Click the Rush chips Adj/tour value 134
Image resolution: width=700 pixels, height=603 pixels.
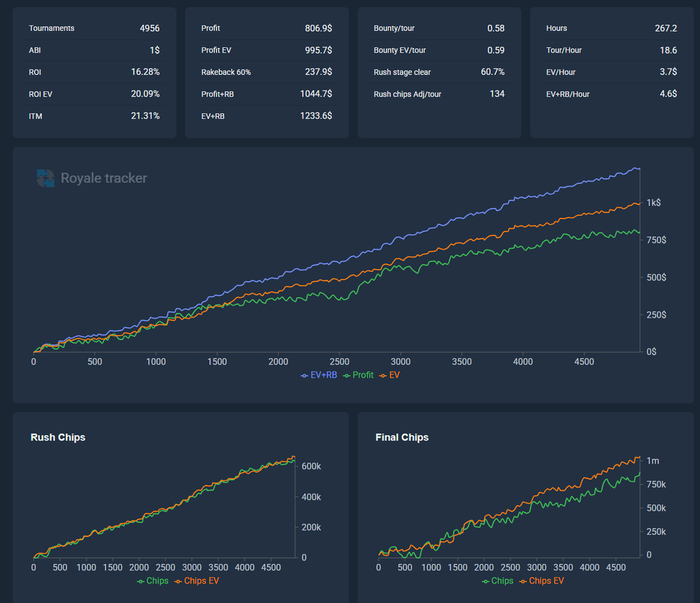(497, 94)
